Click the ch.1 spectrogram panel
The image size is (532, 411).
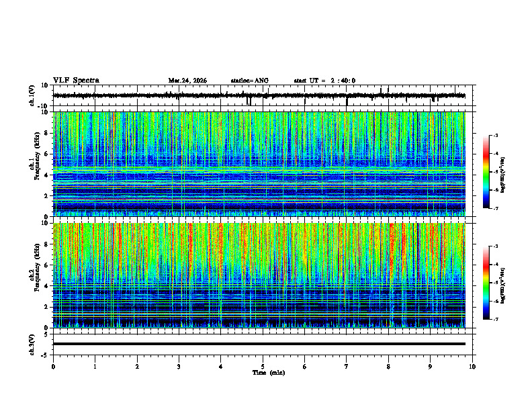click(259, 164)
